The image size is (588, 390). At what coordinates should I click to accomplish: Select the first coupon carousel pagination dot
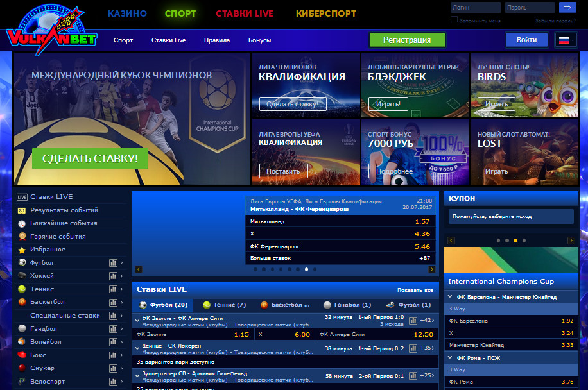(498, 241)
